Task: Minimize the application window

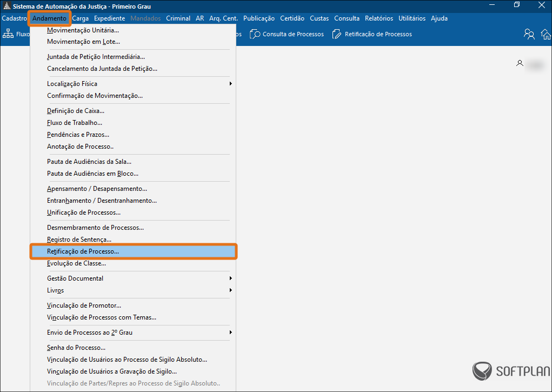Action: 493,5
